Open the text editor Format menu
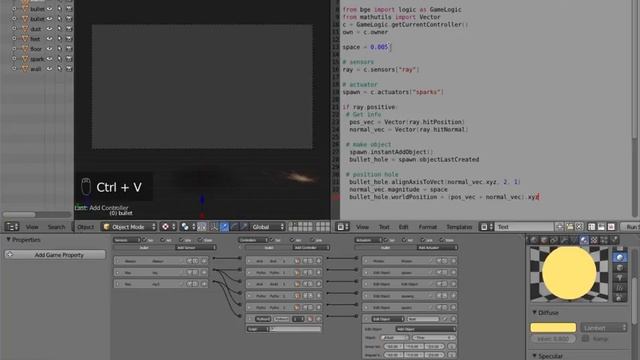Viewport: 640px width, 360px height. [428, 227]
